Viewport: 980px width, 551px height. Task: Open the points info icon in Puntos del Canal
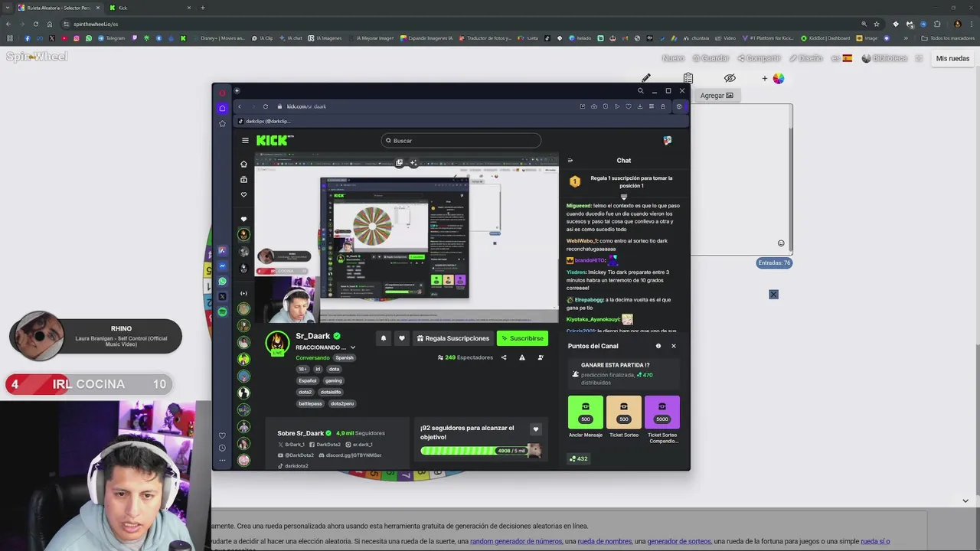(x=658, y=346)
